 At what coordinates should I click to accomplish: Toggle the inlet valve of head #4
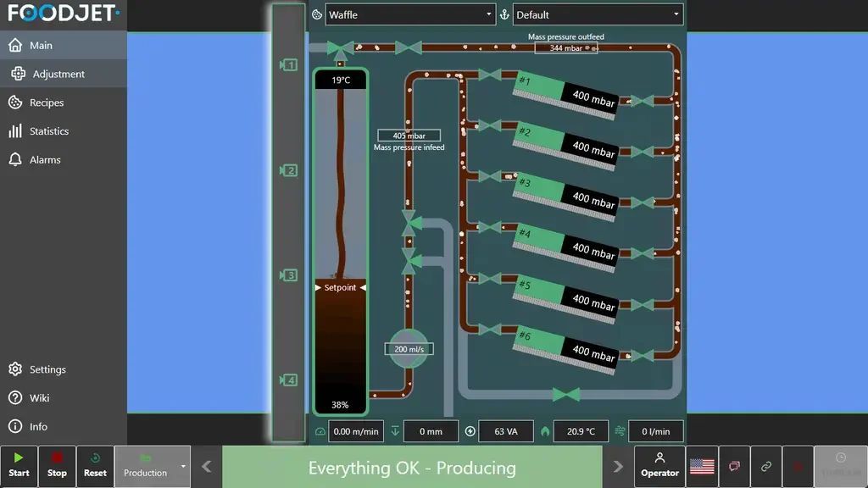pos(489,227)
